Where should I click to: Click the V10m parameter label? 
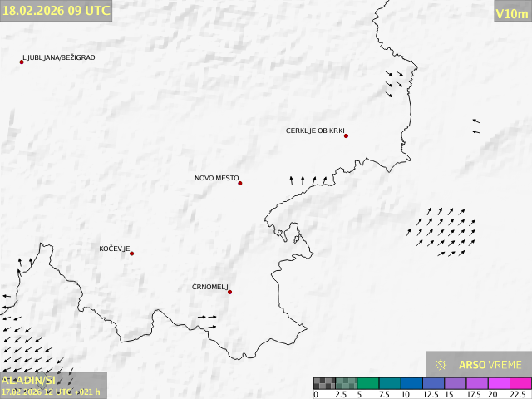[x=511, y=13]
